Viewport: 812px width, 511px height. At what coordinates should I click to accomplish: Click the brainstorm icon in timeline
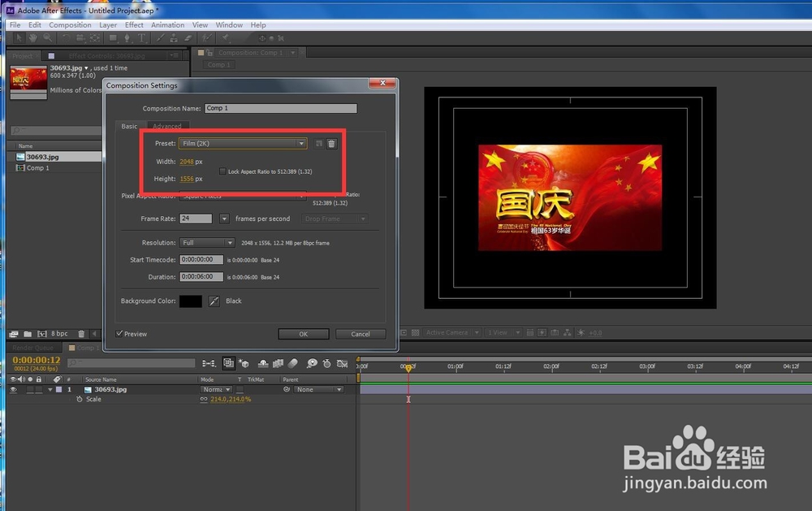click(312, 364)
